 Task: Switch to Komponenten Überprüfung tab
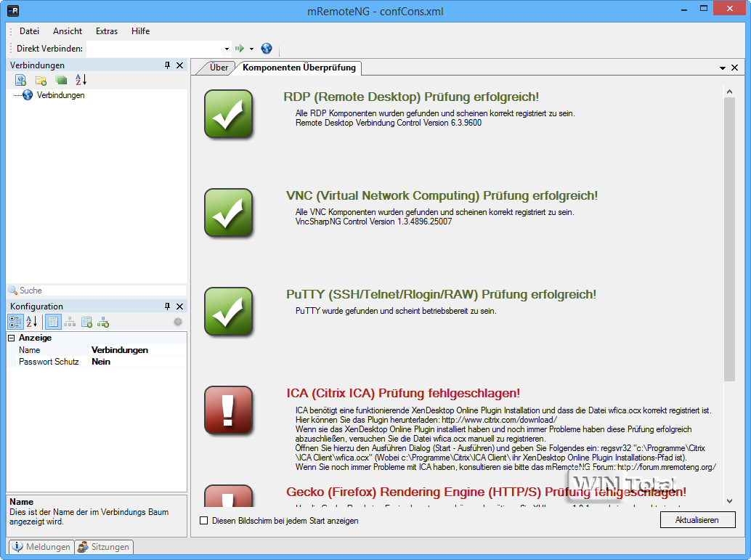[x=299, y=68]
